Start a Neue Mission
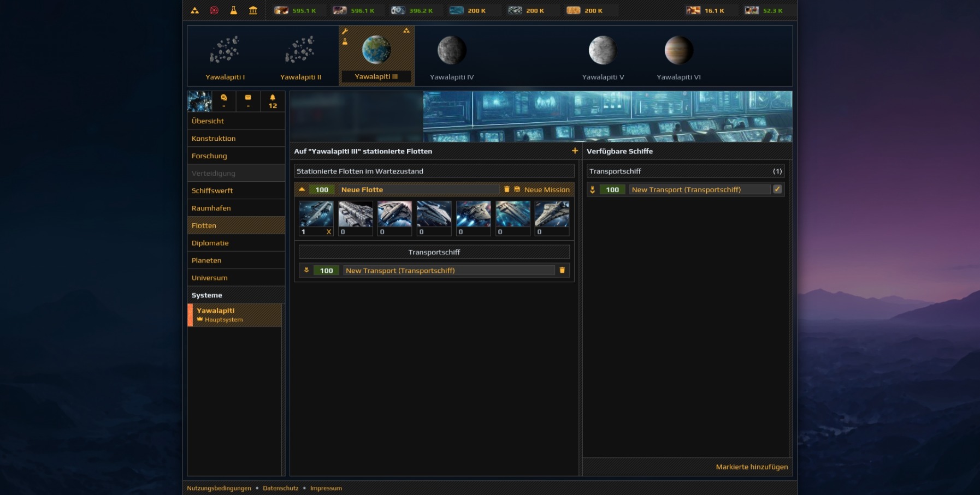Viewport: 980px width, 495px height. [x=546, y=189]
